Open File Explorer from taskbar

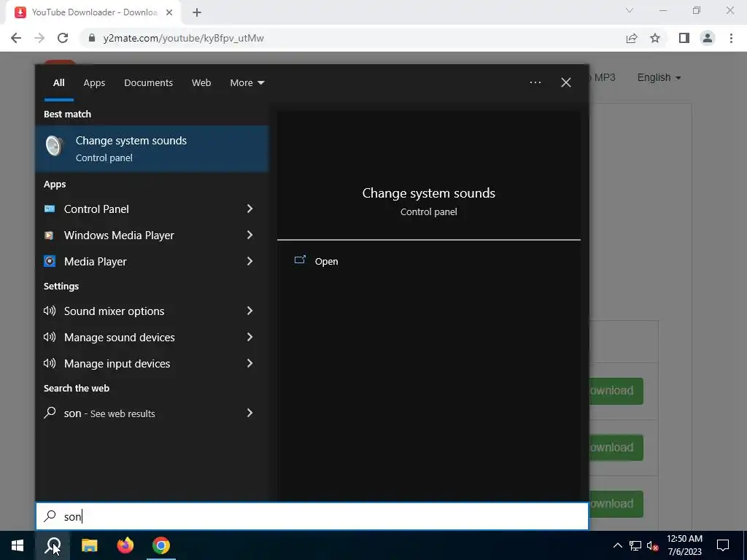pos(89,545)
